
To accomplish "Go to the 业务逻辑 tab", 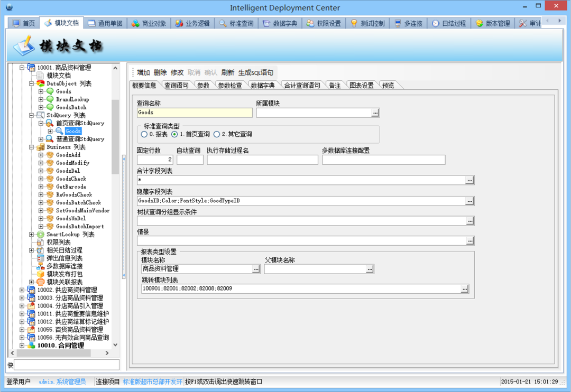I will [192, 23].
